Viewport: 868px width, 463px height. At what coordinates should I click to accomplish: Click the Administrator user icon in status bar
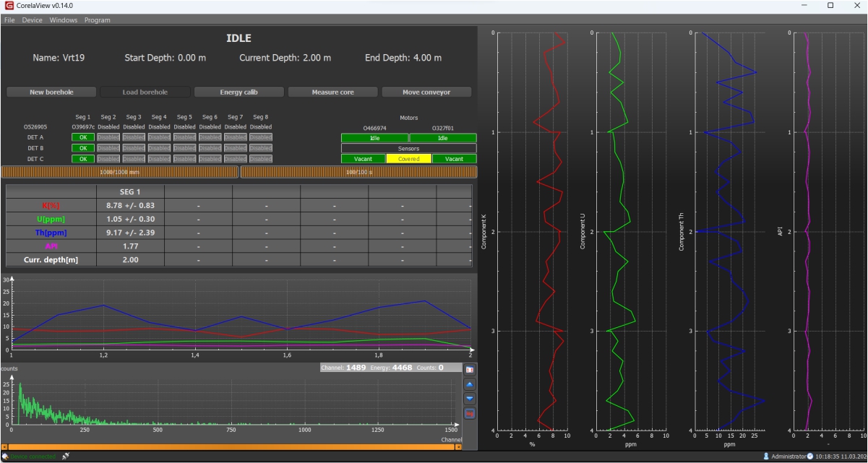click(x=766, y=456)
